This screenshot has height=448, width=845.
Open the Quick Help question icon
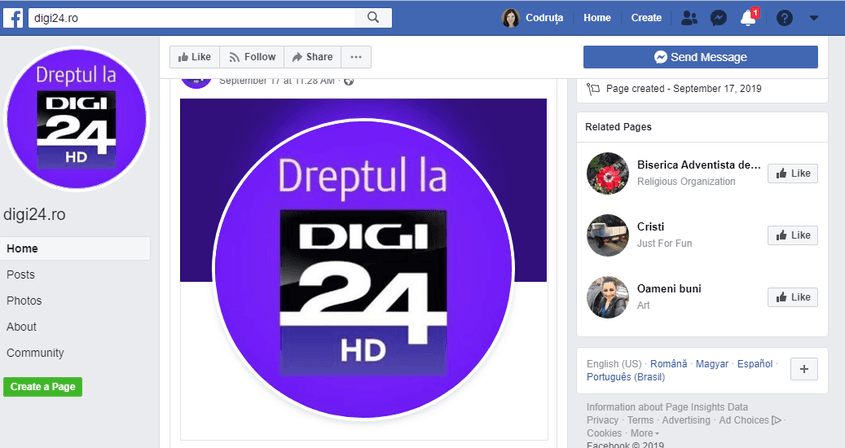point(784,18)
